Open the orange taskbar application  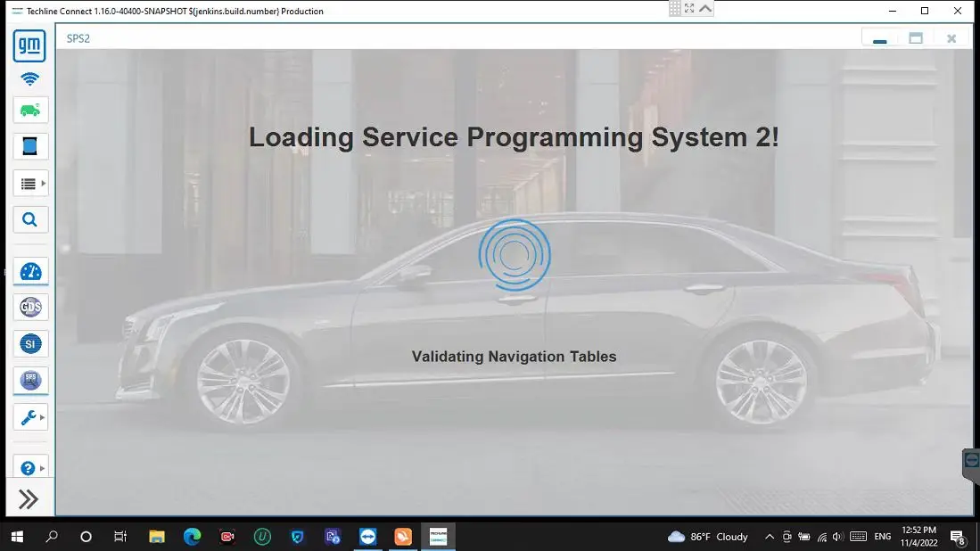pyautogui.click(x=403, y=537)
